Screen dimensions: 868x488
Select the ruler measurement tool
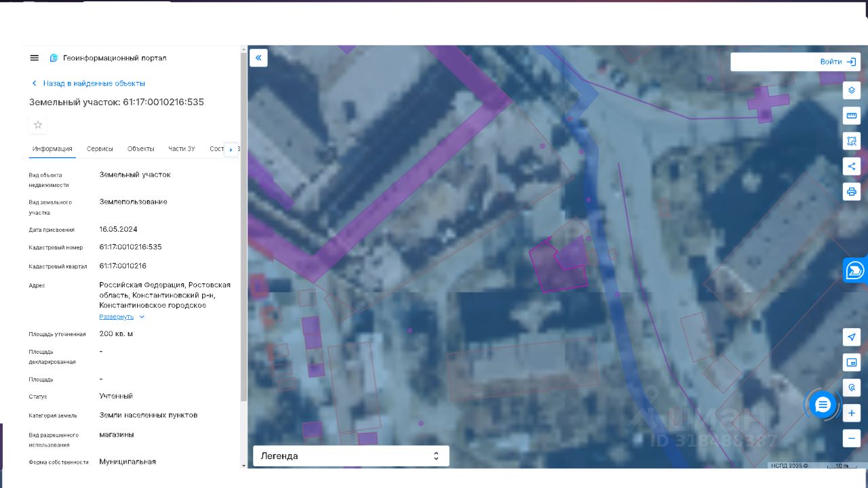852,116
